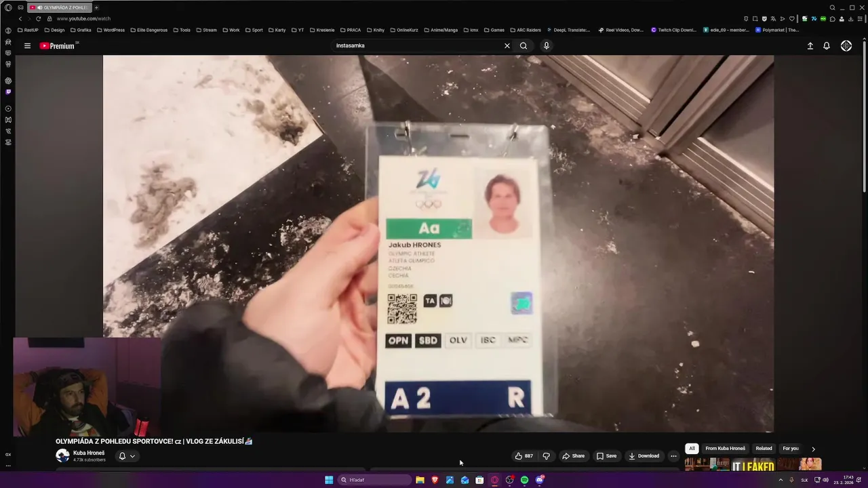The width and height of the screenshot is (868, 488).
Task: Open the Elite Dangerous bookmarks folder
Action: tap(149, 30)
